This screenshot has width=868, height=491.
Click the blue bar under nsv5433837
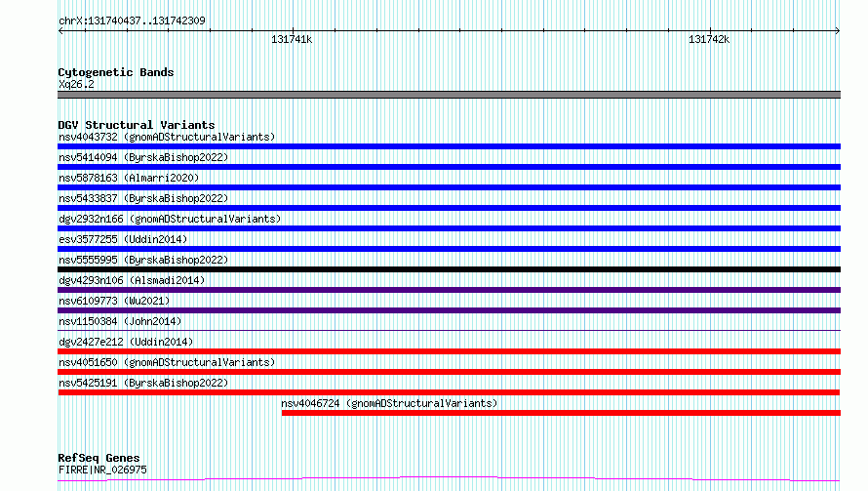point(449,208)
